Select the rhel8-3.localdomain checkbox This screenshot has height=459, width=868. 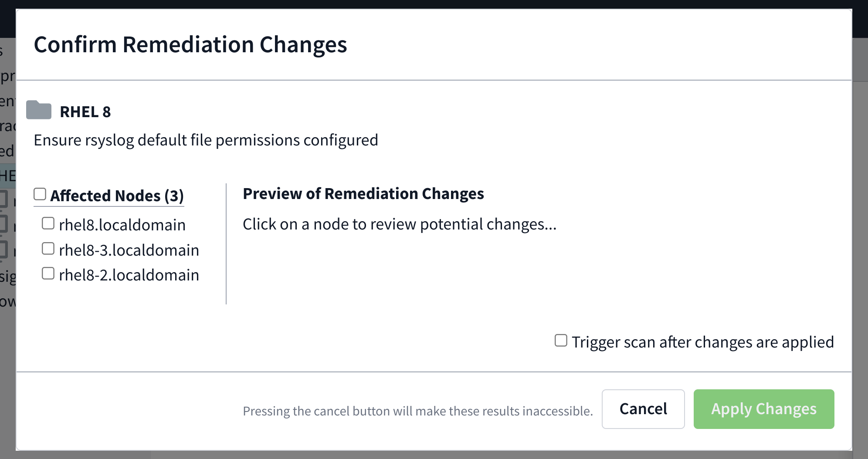tap(48, 249)
